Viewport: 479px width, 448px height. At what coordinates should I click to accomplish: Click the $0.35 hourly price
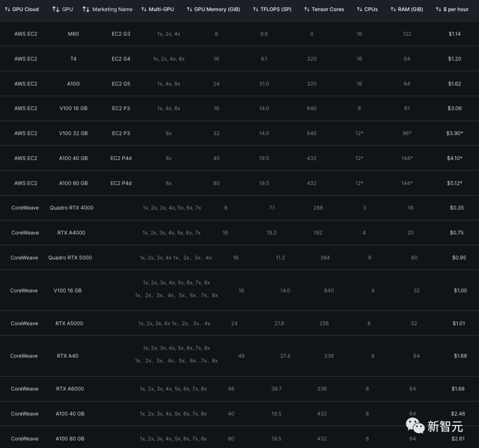coord(456,208)
